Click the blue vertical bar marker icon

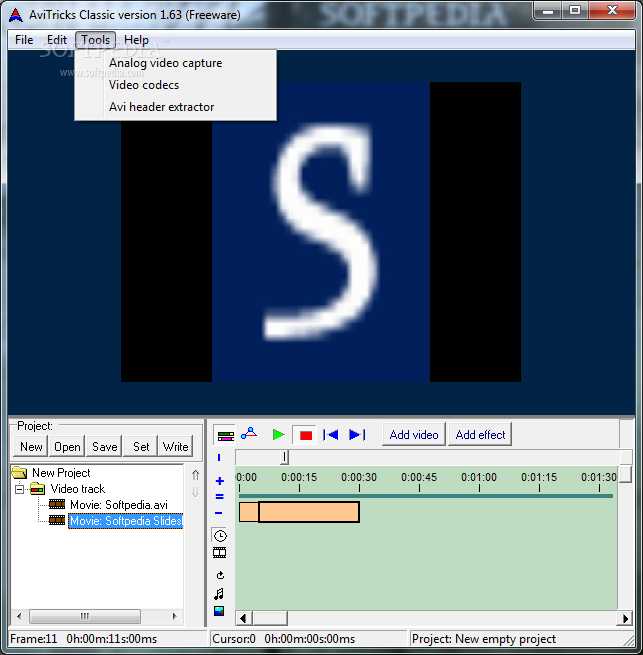219,458
